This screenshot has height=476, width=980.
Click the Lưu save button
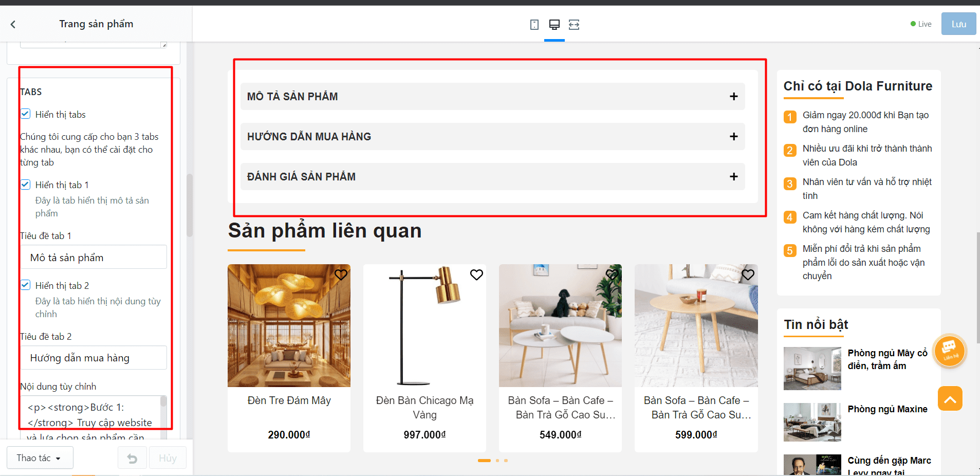pos(958,24)
